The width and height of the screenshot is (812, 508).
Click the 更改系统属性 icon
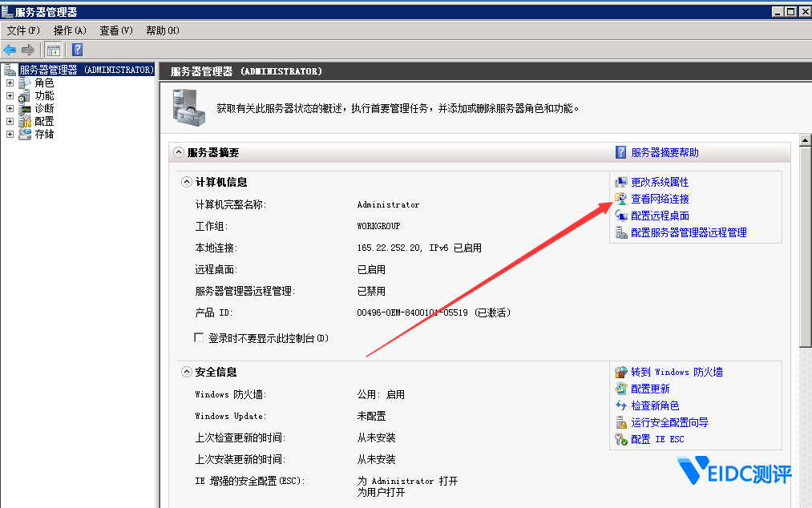click(x=620, y=183)
